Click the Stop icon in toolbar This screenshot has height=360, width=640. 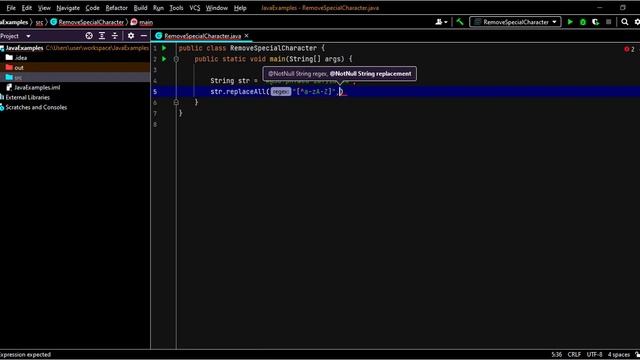coord(609,22)
